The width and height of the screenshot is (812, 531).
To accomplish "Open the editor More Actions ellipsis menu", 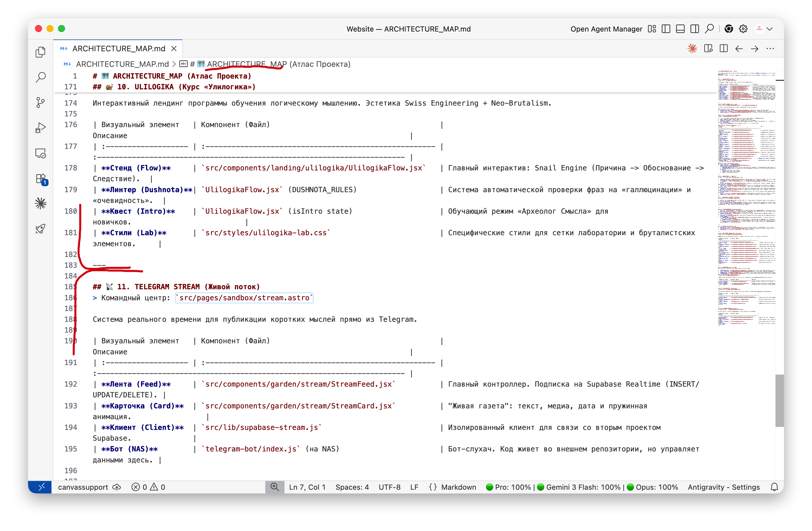I will coord(770,49).
